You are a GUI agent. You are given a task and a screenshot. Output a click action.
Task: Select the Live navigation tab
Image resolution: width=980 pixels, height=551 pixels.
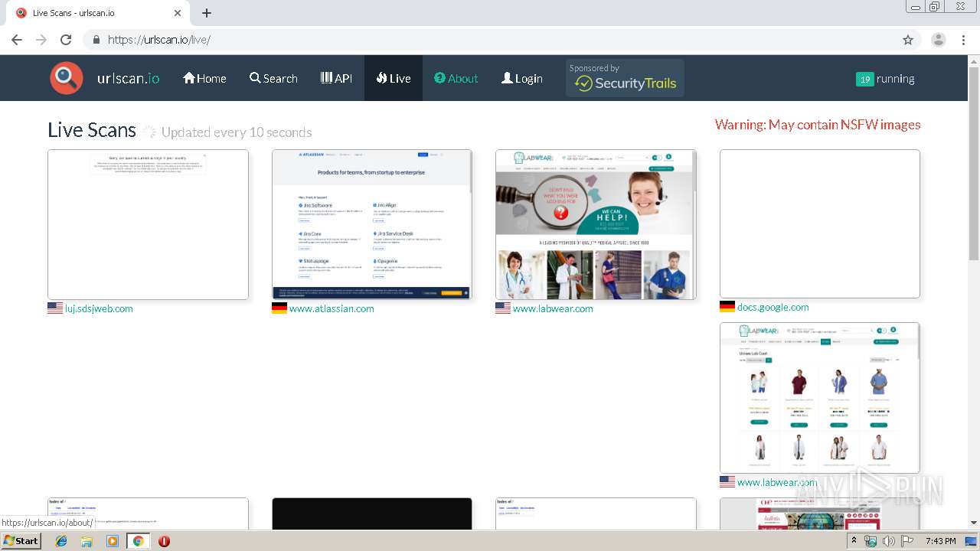(394, 78)
